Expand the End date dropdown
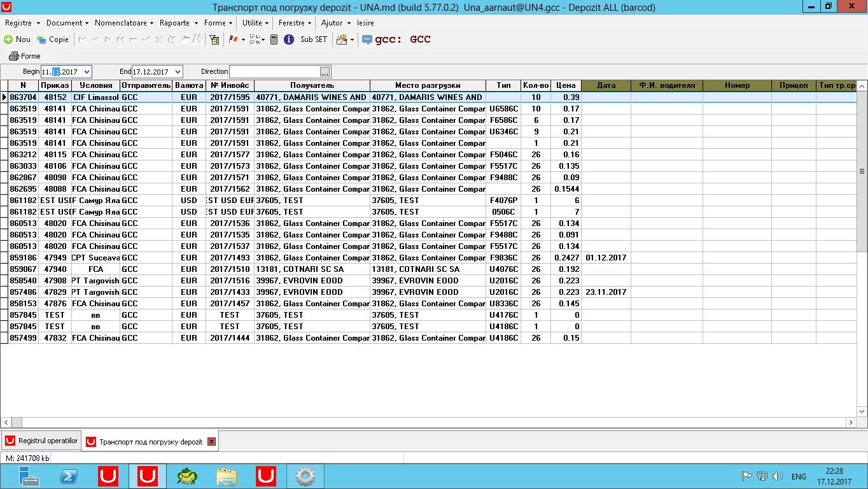Screen dimensions: 868x489 pos(178,72)
